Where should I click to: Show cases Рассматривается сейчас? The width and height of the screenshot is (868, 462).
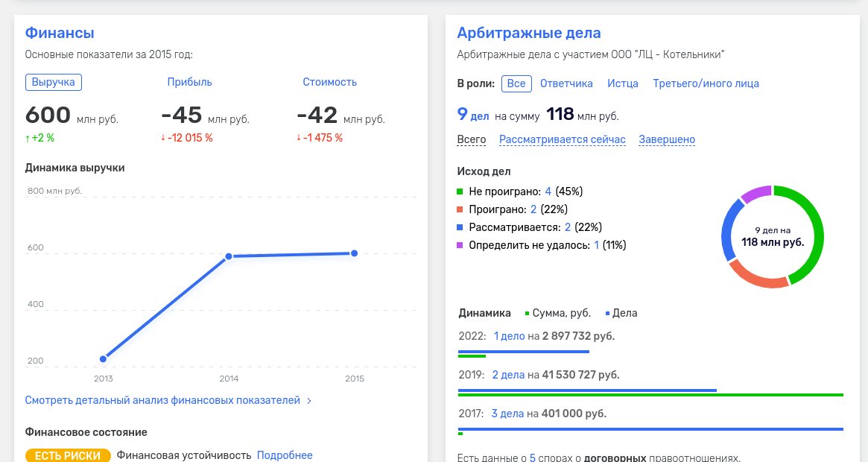(x=562, y=139)
